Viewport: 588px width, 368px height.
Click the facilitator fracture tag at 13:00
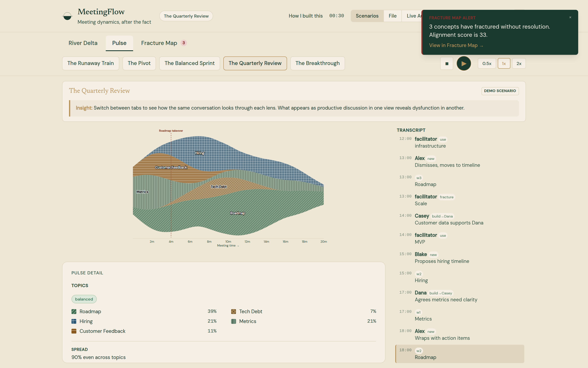point(447,197)
